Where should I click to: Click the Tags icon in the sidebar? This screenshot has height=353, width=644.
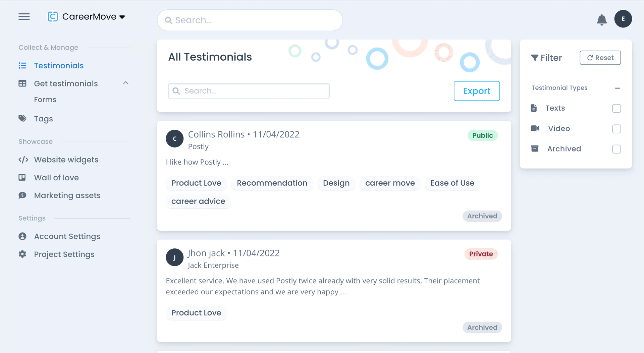pos(22,118)
